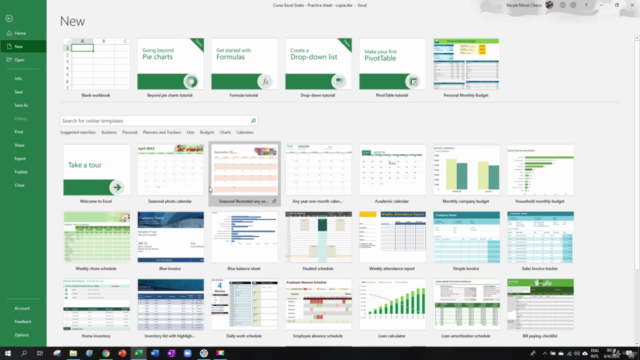Viewport: 640px width, 360px height.
Task: Click the frown face feedback icon
Action: point(573,5)
